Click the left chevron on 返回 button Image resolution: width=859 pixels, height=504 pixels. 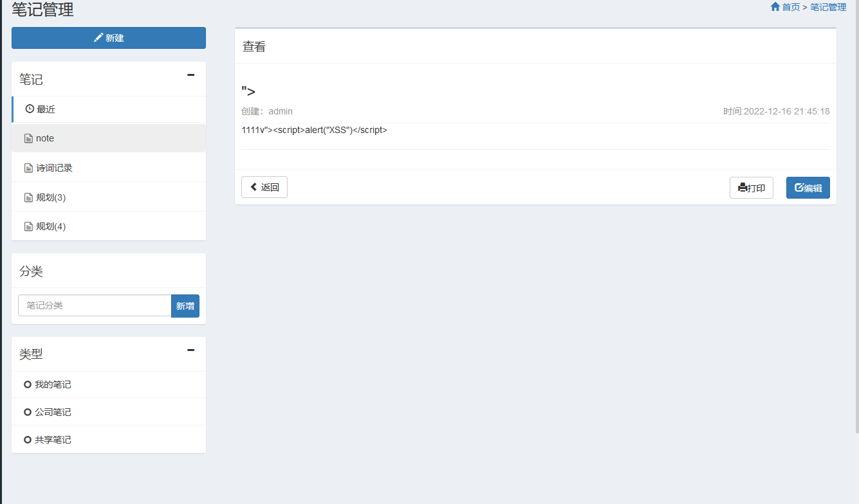coord(254,187)
